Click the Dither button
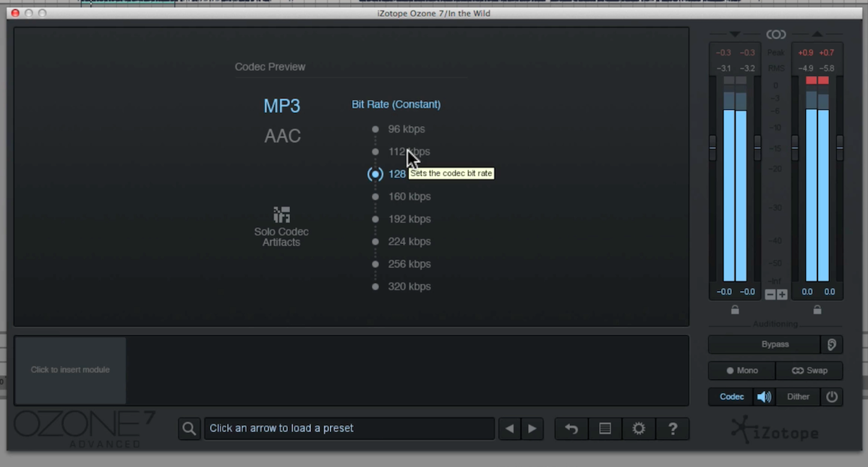 click(x=798, y=397)
